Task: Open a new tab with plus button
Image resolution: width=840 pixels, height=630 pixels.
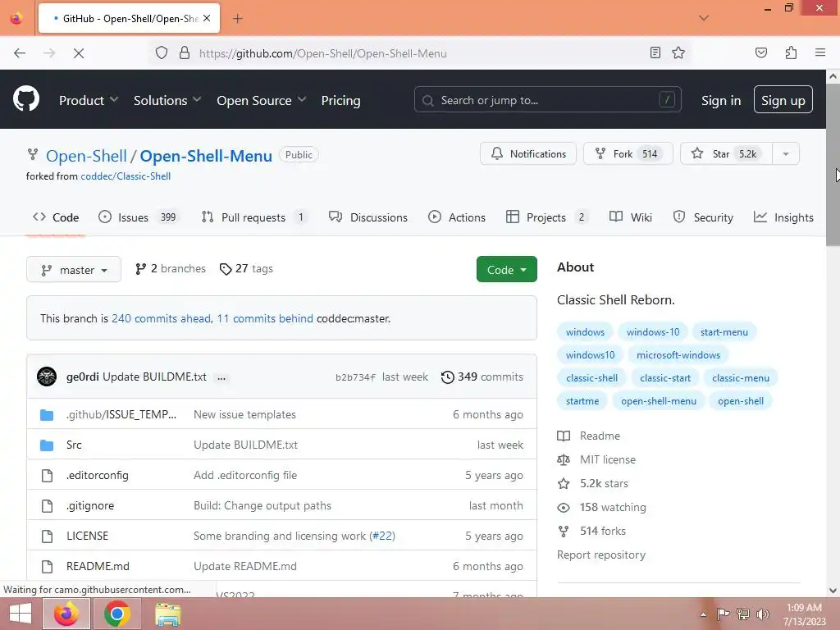Action: coord(237,19)
